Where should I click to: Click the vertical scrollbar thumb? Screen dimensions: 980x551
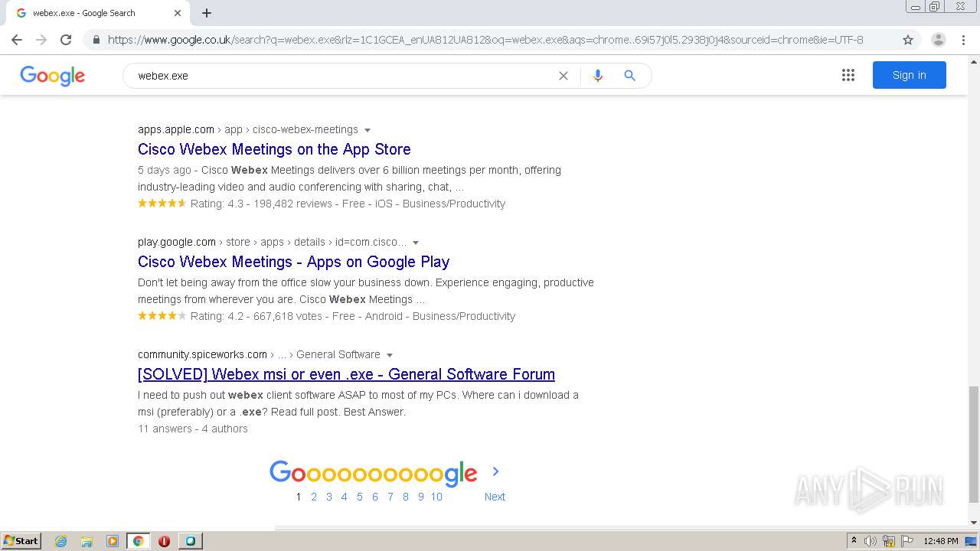coord(973,444)
